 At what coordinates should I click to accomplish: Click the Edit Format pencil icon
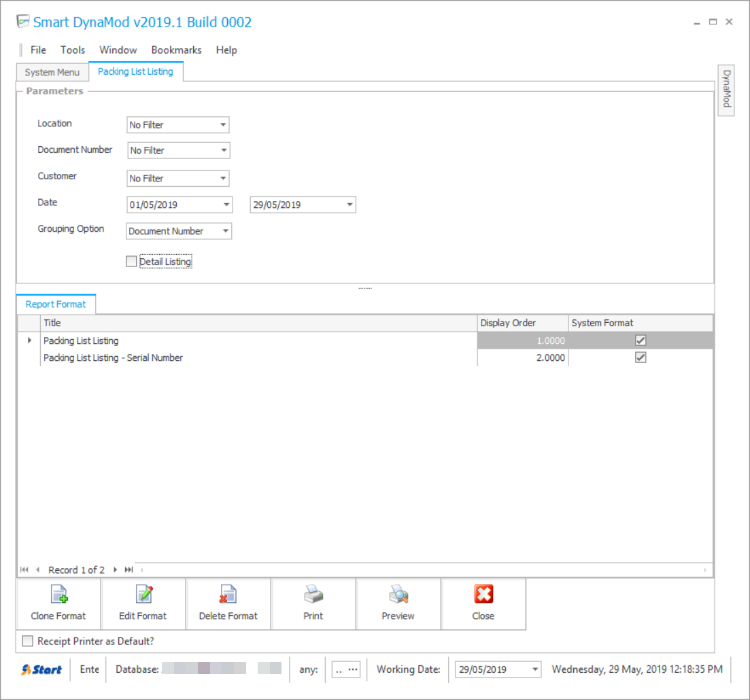(143, 594)
